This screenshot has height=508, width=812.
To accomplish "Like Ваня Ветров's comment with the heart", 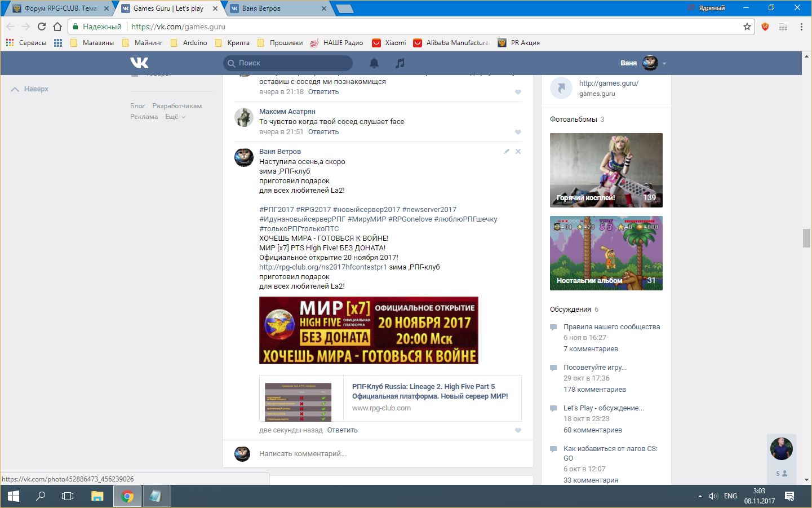I will pyautogui.click(x=518, y=431).
